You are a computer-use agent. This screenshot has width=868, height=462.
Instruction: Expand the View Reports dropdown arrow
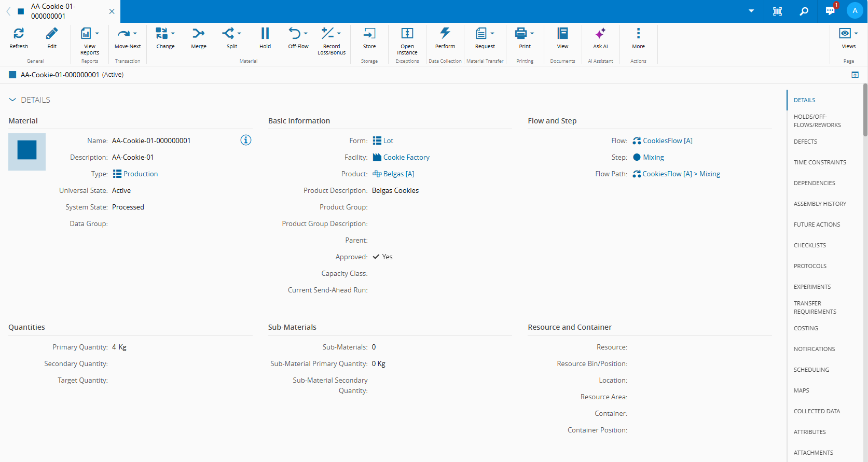[x=97, y=34]
